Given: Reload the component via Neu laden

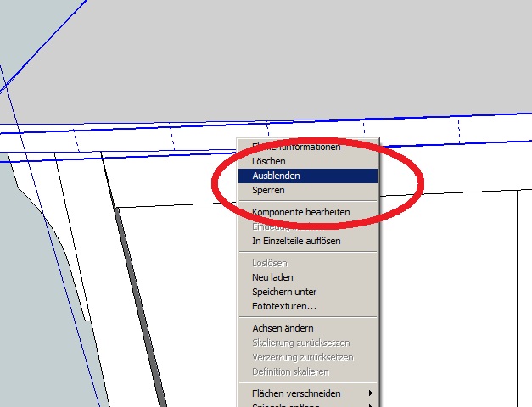Looking at the screenshot, I should pos(308,277).
